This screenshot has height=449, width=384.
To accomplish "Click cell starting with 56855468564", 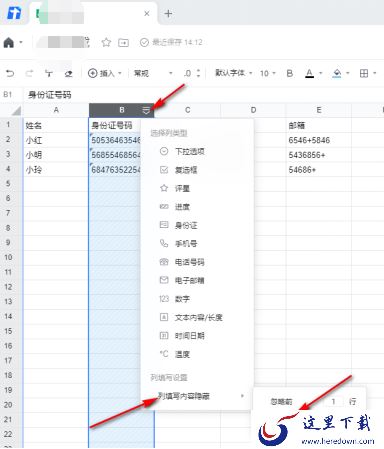I will [115, 155].
